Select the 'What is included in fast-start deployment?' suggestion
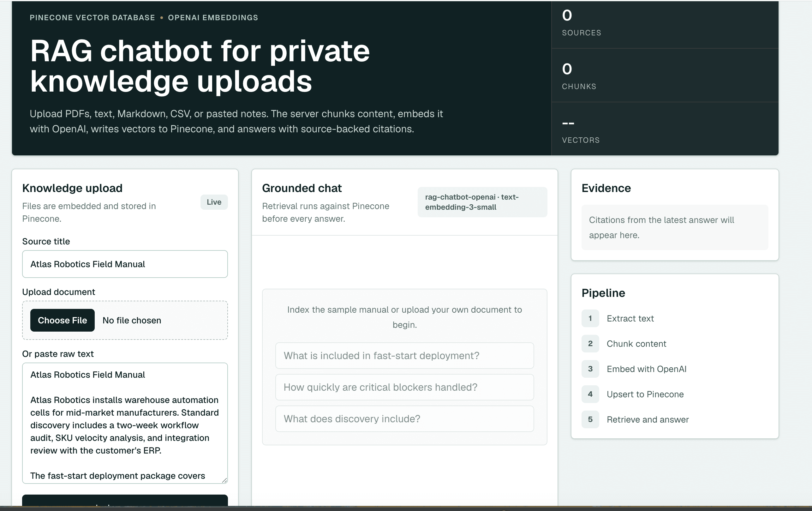 (x=404, y=356)
